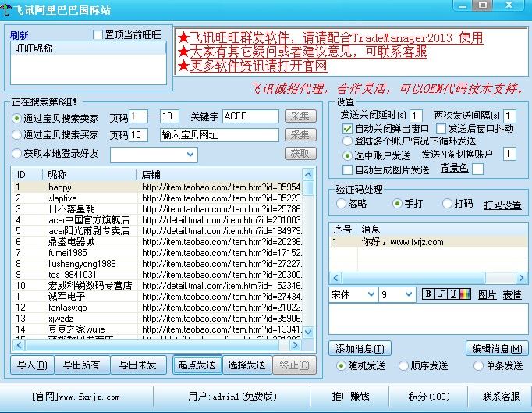Enable the 置顶当前旺旺 checkbox
532x413 pixels.
pos(98,35)
